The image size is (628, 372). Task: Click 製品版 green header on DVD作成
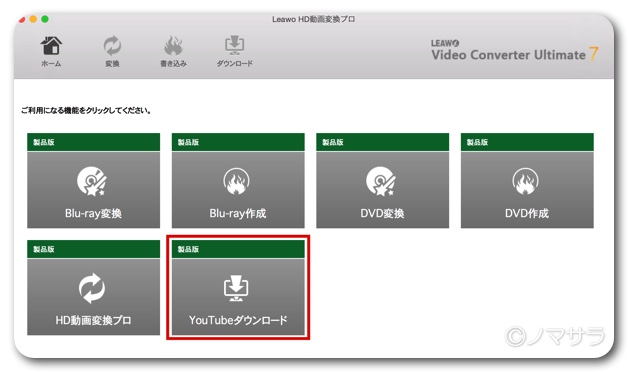click(527, 142)
